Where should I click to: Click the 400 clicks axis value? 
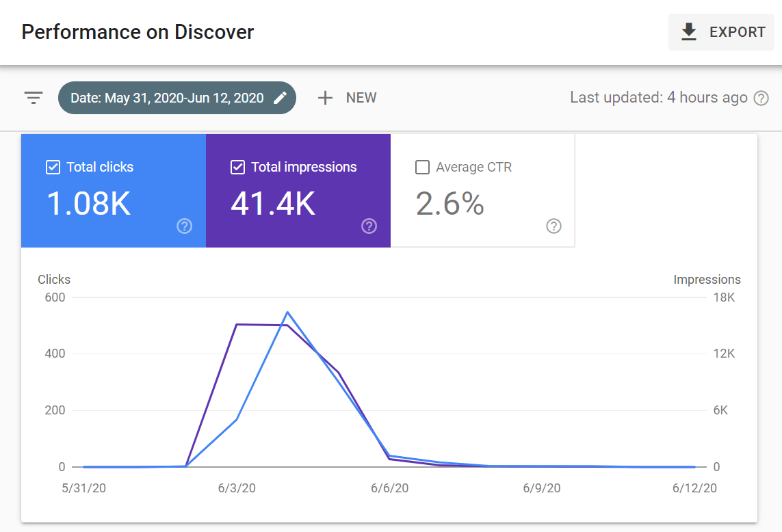tap(55, 354)
